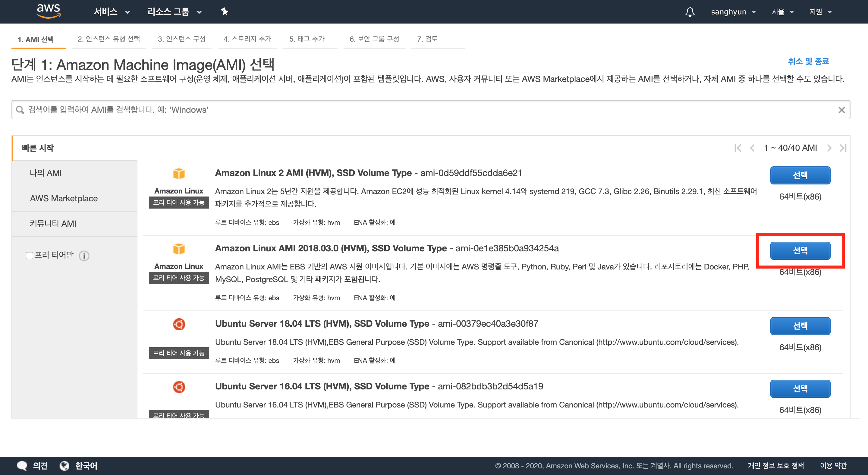Click the pin shortcut icon in navbar
Image resolution: width=868 pixels, height=475 pixels.
tap(225, 12)
